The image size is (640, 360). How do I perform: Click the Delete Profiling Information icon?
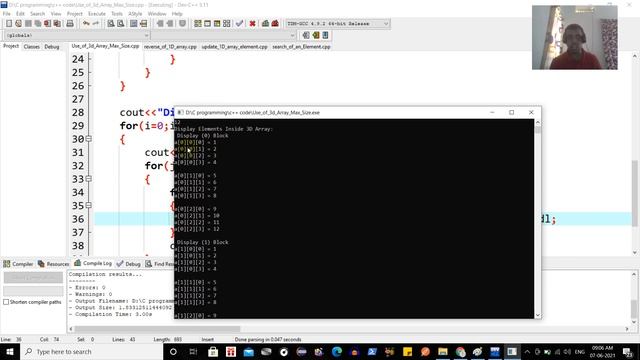(x=275, y=24)
